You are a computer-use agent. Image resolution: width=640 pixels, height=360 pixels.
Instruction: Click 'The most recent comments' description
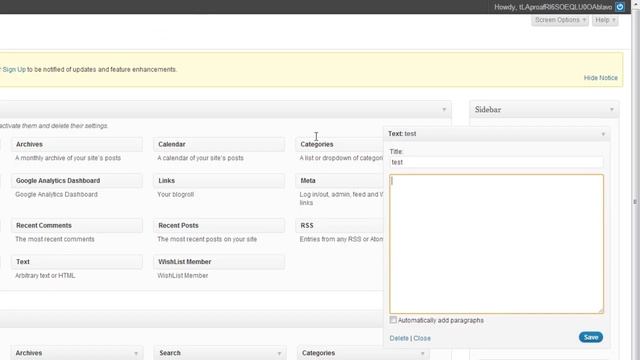click(x=55, y=239)
